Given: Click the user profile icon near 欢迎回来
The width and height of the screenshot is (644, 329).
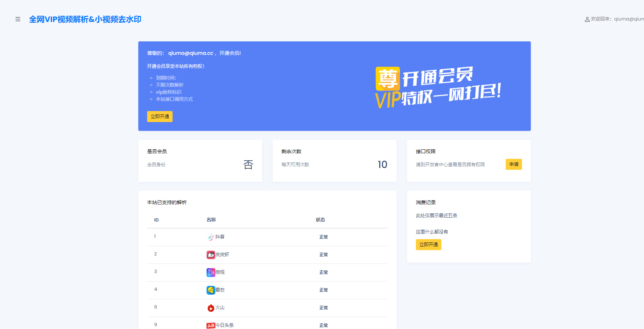Looking at the screenshot, I should click(x=587, y=19).
